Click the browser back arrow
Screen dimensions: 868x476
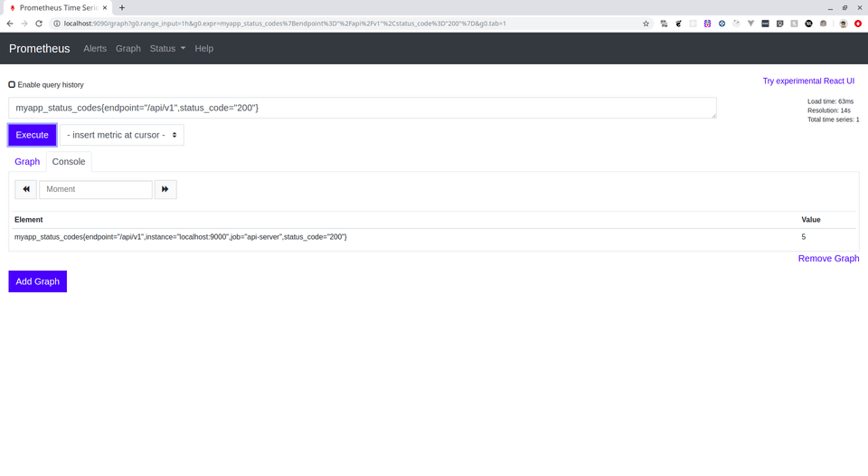pyautogui.click(x=10, y=24)
